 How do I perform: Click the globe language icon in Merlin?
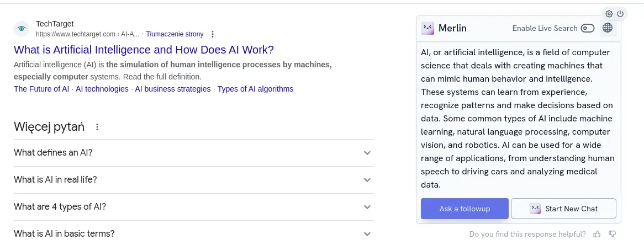pos(608,28)
